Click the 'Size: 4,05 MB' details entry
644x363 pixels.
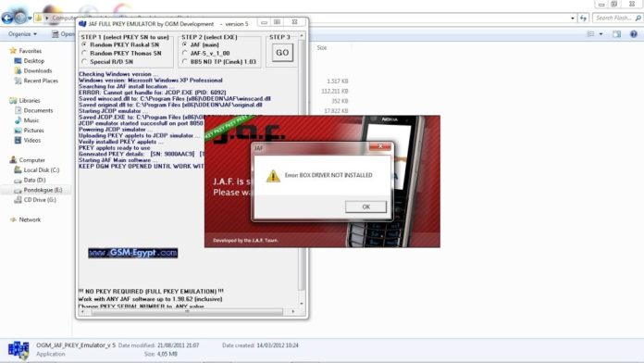[x=161, y=354]
